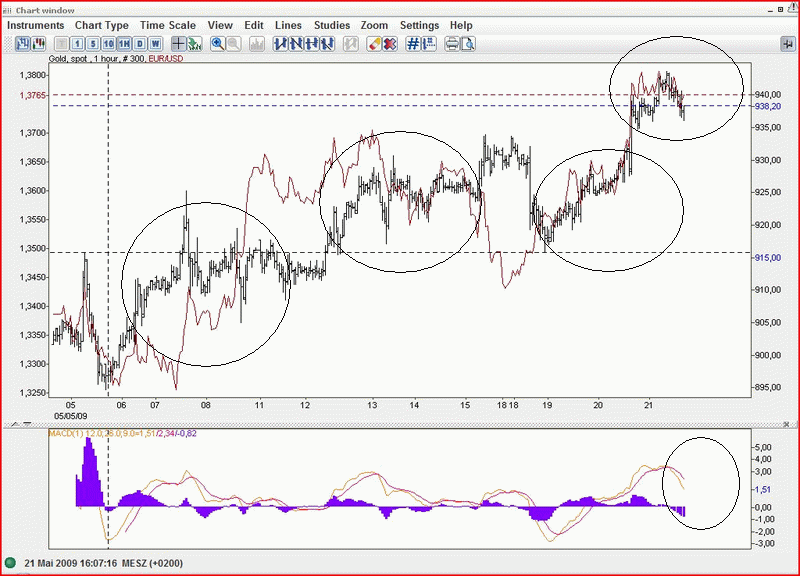This screenshot has height=576, width=800.
Task: Select the first blue line drawing tool
Action: 280,44
